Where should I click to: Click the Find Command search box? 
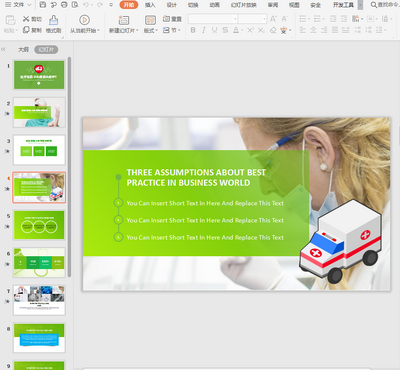tap(385, 5)
